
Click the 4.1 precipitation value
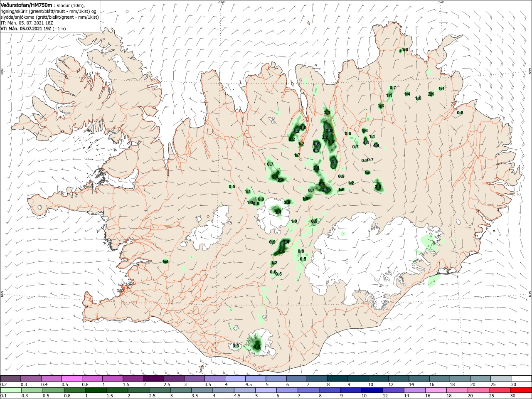click(316, 150)
